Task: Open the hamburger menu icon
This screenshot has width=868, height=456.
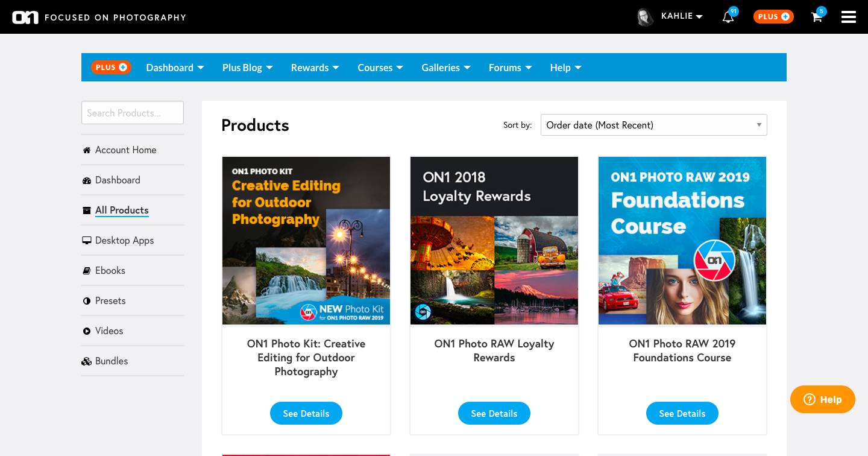Action: (849, 17)
